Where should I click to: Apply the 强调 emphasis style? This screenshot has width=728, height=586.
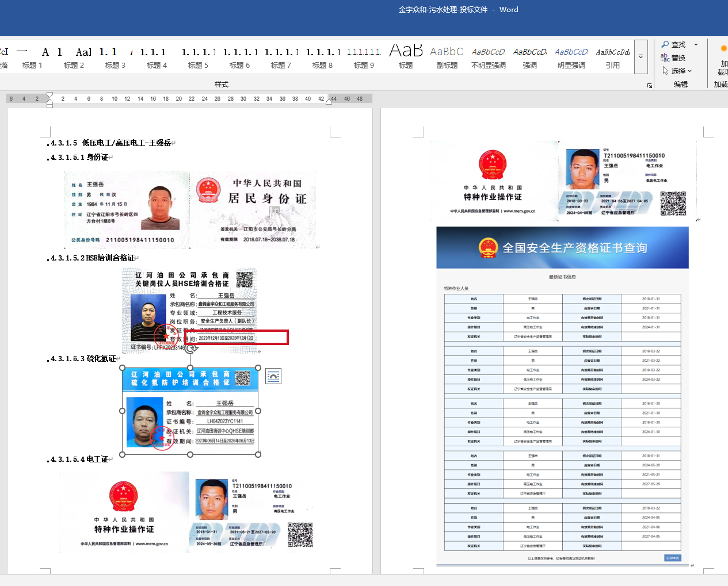(529, 58)
